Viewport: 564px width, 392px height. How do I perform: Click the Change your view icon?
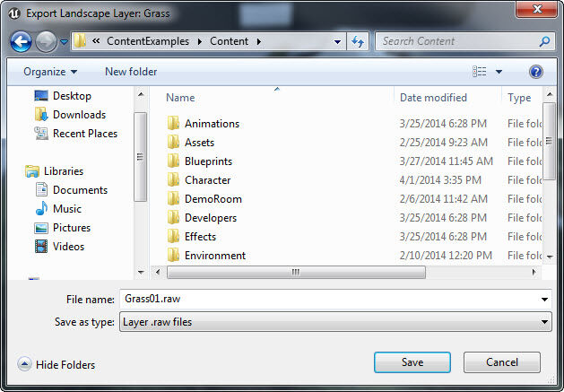(x=479, y=72)
